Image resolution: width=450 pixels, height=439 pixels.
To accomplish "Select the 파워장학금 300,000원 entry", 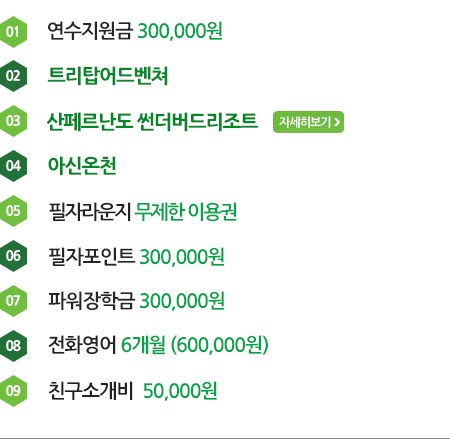I will pyautogui.click(x=136, y=301).
